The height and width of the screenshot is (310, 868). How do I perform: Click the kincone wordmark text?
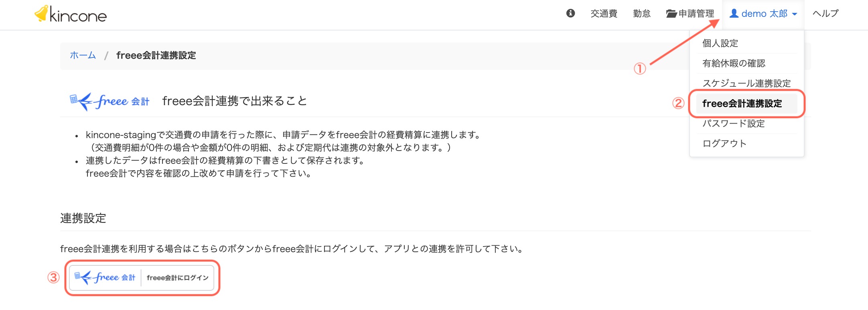[78, 15]
